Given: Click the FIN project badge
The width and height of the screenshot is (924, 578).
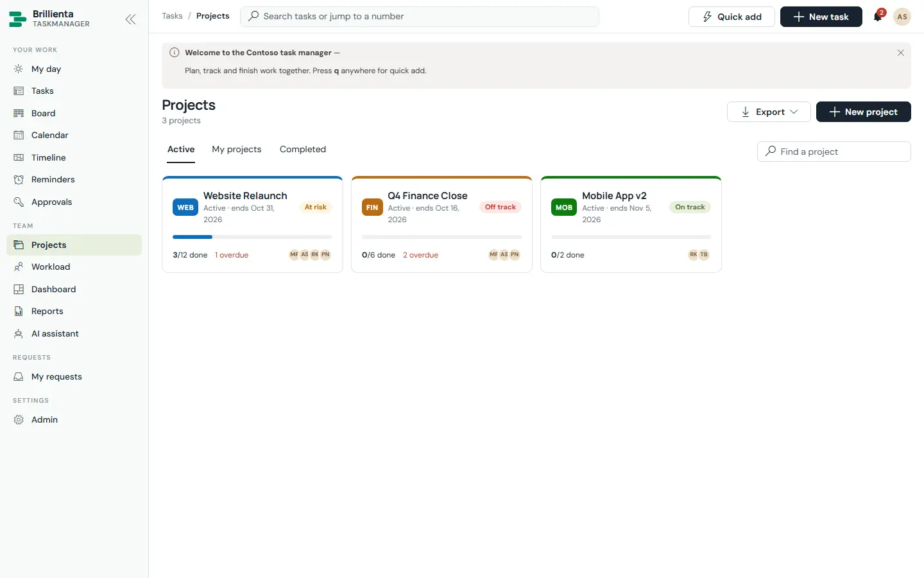Looking at the screenshot, I should 372,207.
